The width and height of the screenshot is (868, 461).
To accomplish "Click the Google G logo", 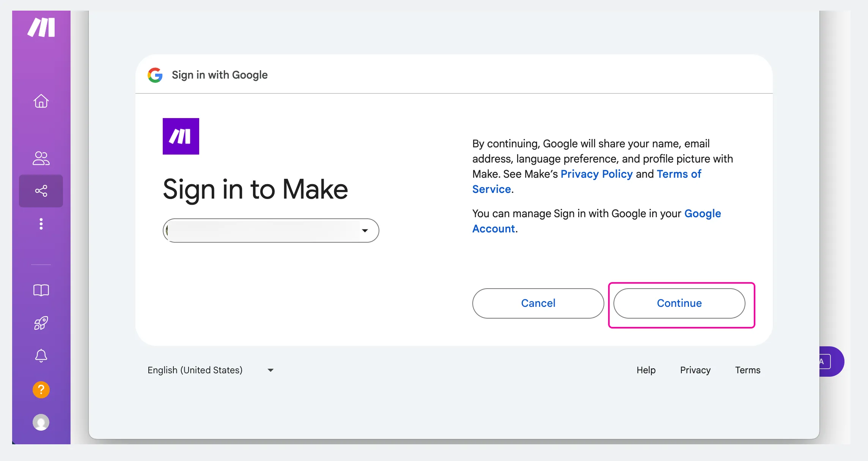I will coord(155,75).
